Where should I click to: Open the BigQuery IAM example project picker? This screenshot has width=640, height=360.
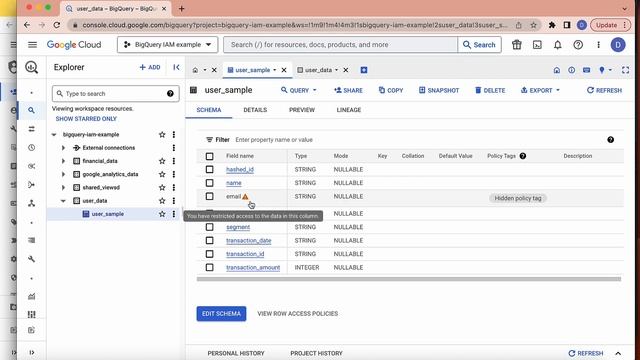pos(167,45)
